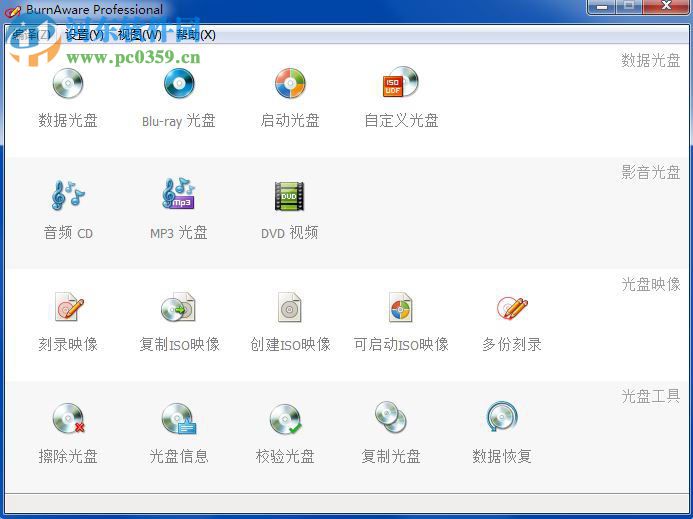Open the 自定义光盘 ISO UDF icon

(400, 82)
